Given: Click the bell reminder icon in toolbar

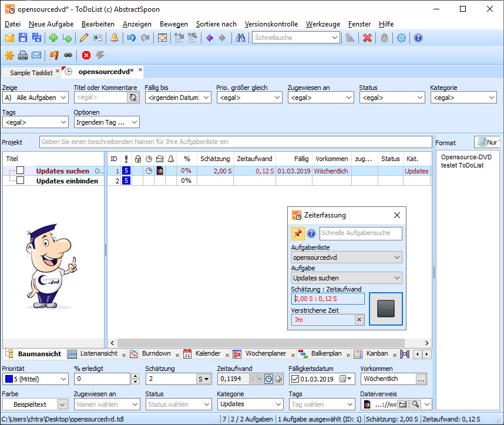Looking at the screenshot, I should (114, 38).
